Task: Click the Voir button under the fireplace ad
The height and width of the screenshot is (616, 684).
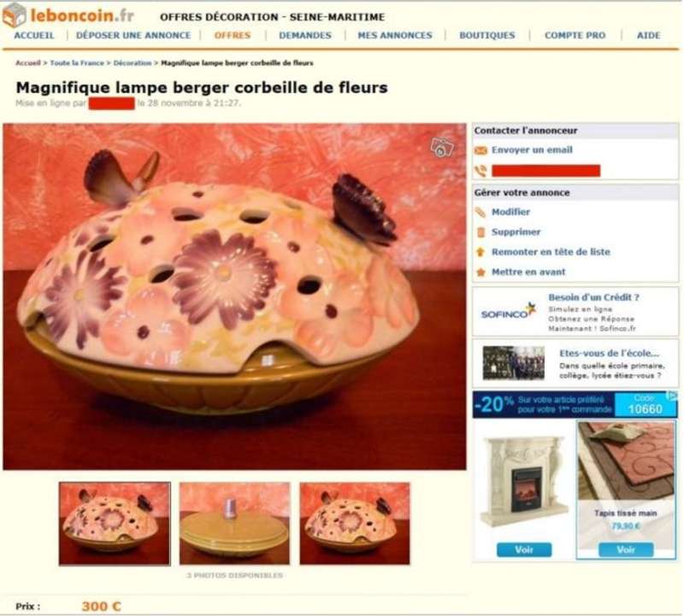Action: coord(524,549)
